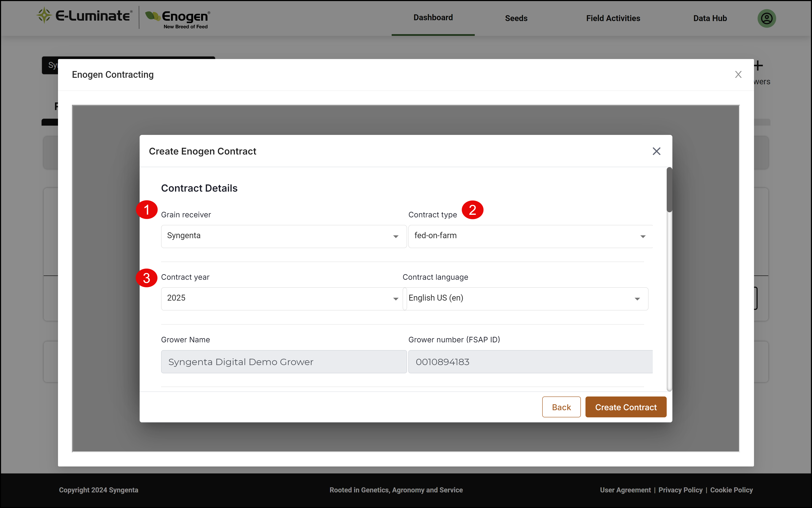
Task: Click the contract form scrollbar thumb
Action: point(669,190)
